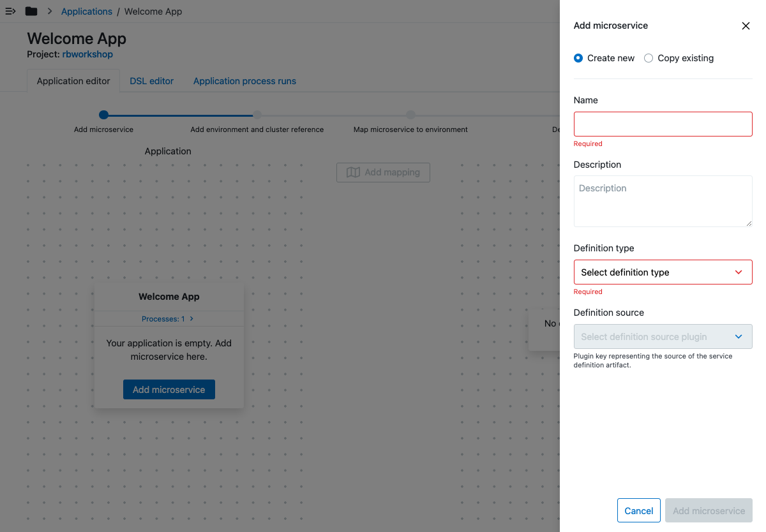Click the Cancel button in the panel
Viewport: 766px width, 532px height.
[x=638, y=510]
